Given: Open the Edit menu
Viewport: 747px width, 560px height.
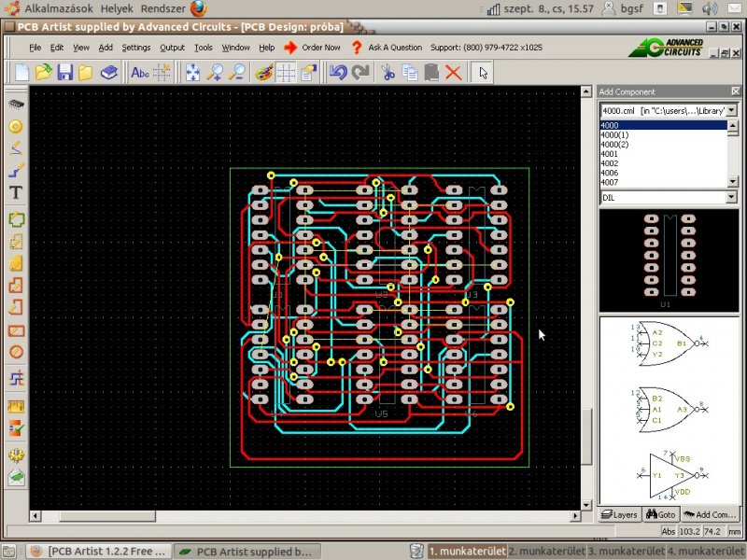Looking at the screenshot, I should [x=57, y=48].
